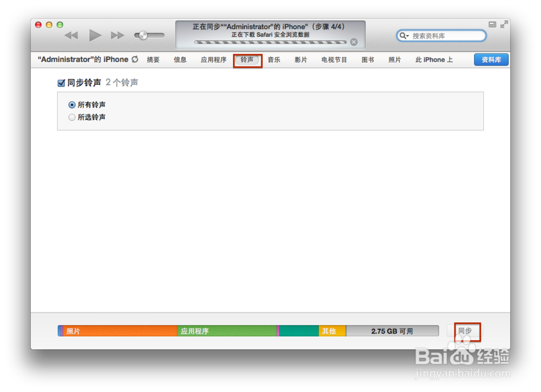The image size is (541, 392).
Task: Click the blue 资料库 button
Action: click(491, 59)
